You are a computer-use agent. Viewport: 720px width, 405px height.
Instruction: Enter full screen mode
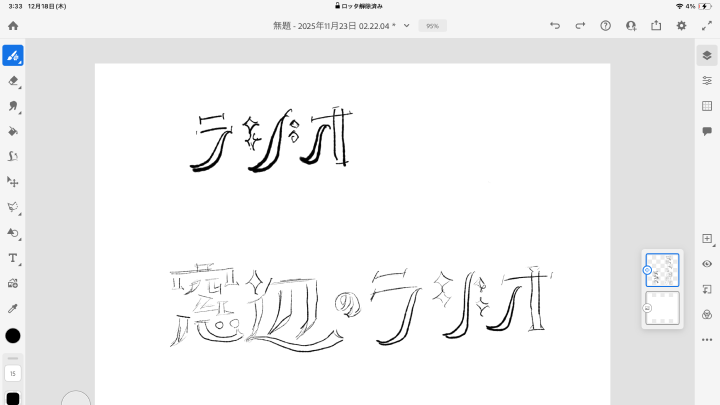coord(707,26)
